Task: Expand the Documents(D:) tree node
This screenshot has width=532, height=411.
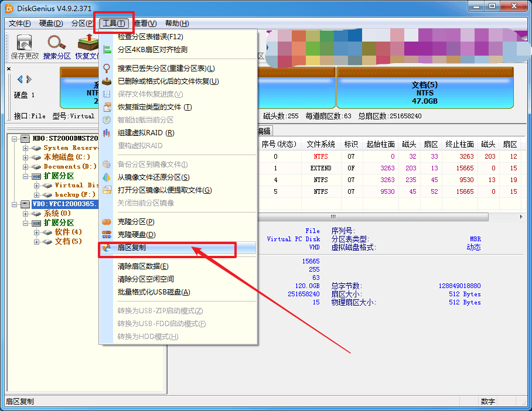Action: (x=25, y=167)
